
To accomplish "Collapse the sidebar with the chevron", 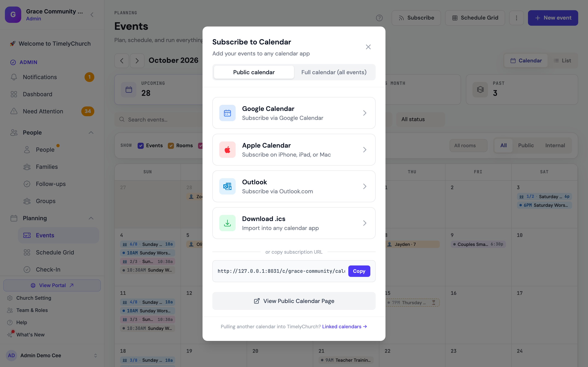I will pyautogui.click(x=92, y=14).
